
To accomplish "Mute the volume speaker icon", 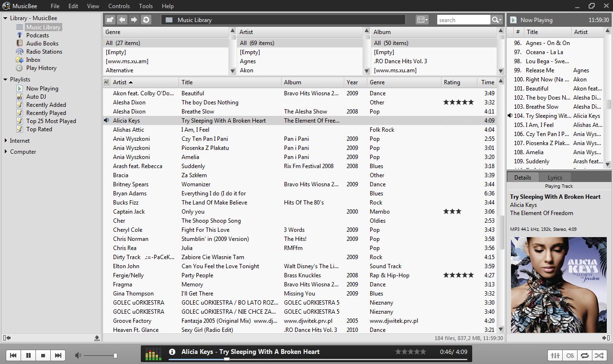I will pyautogui.click(x=78, y=355).
